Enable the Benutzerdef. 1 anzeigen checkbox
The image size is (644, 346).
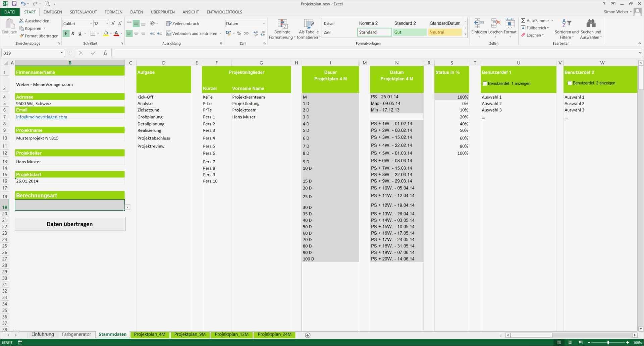485,83
